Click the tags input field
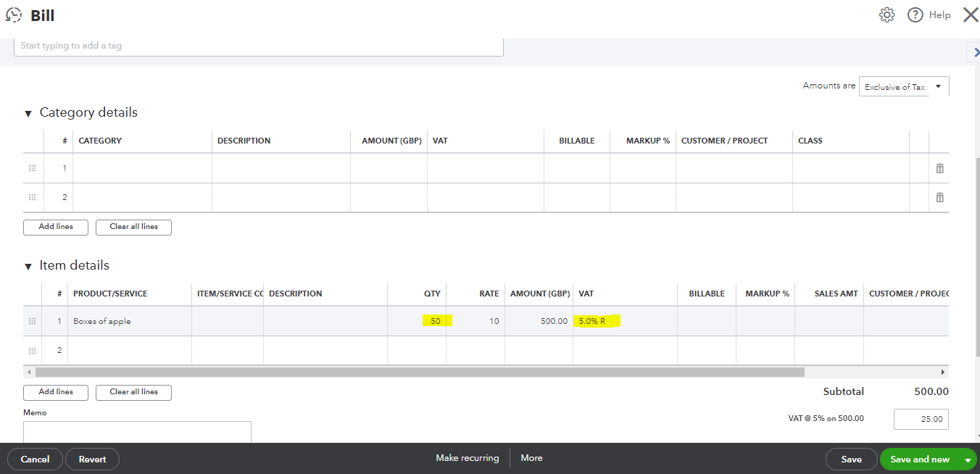This screenshot has width=980, height=474. pos(259,46)
